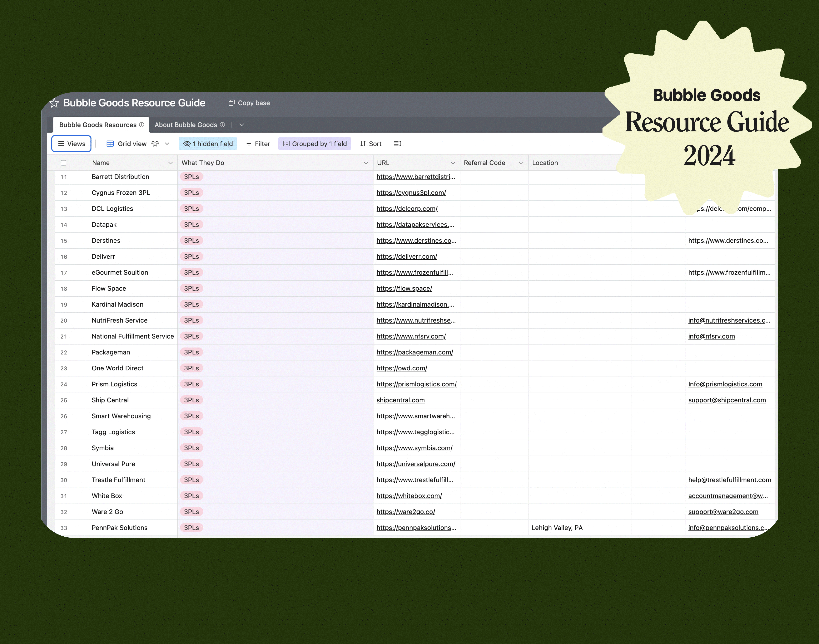Click 3PLs tag in Deliverr row
The width and height of the screenshot is (819, 644).
click(x=192, y=256)
